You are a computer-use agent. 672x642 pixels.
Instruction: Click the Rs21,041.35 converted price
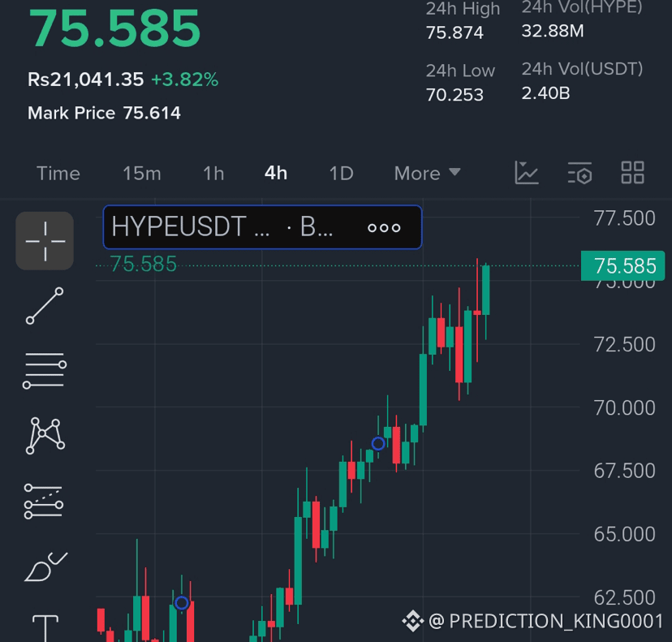pyautogui.click(x=86, y=80)
